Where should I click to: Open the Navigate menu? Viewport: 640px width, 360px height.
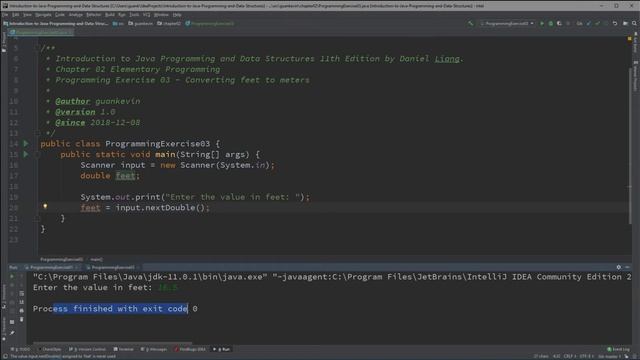43,15
